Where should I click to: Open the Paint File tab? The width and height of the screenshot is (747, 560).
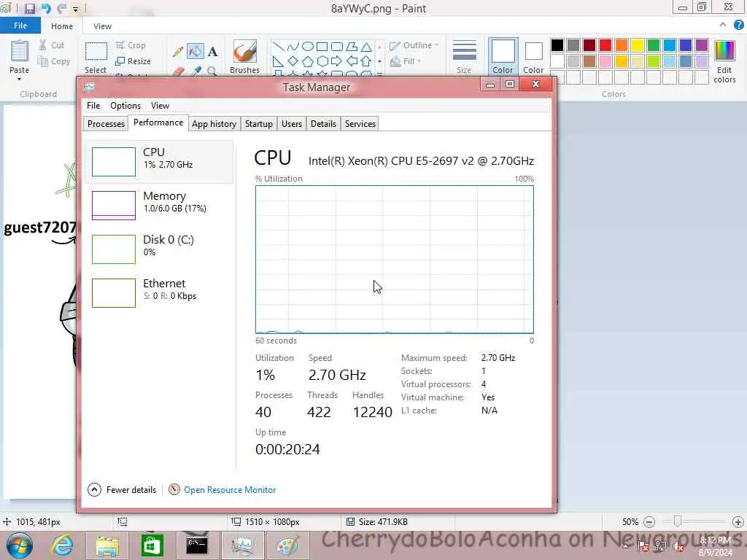click(x=20, y=26)
